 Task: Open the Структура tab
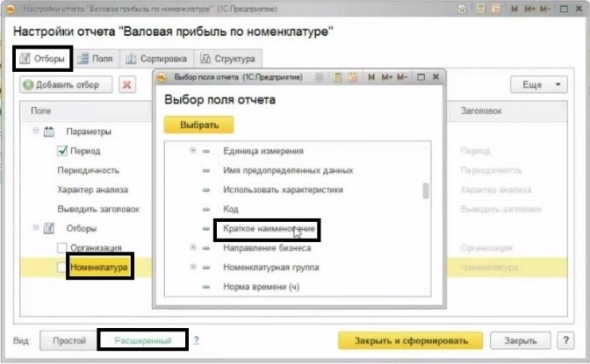[x=227, y=59]
